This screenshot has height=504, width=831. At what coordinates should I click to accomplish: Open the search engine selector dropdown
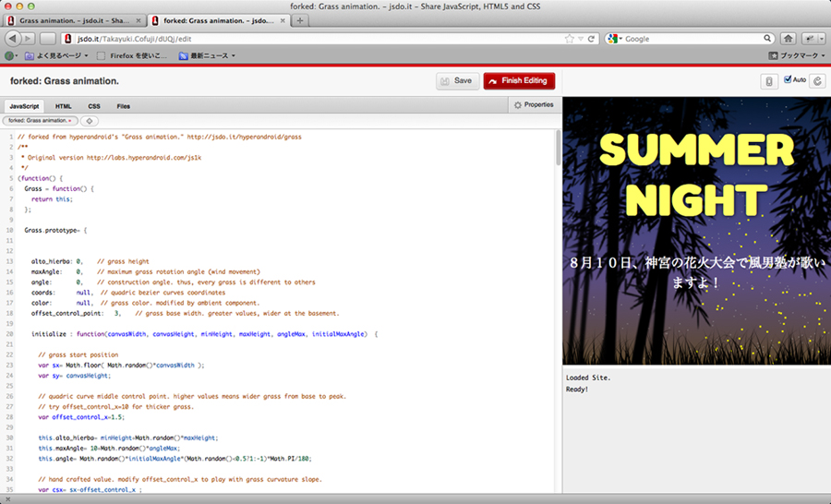(x=615, y=39)
